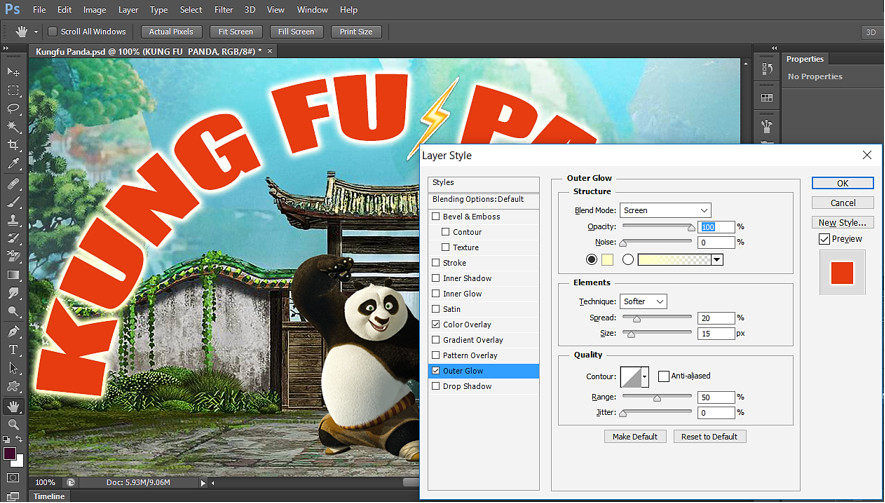The image size is (885, 503).
Task: Click the Range value field
Action: [x=716, y=397]
